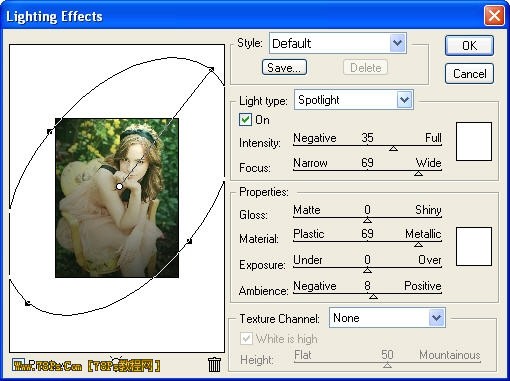Image resolution: width=510 pixels, height=381 pixels.
Task: Click the Intensity value 35
Action: [367, 138]
